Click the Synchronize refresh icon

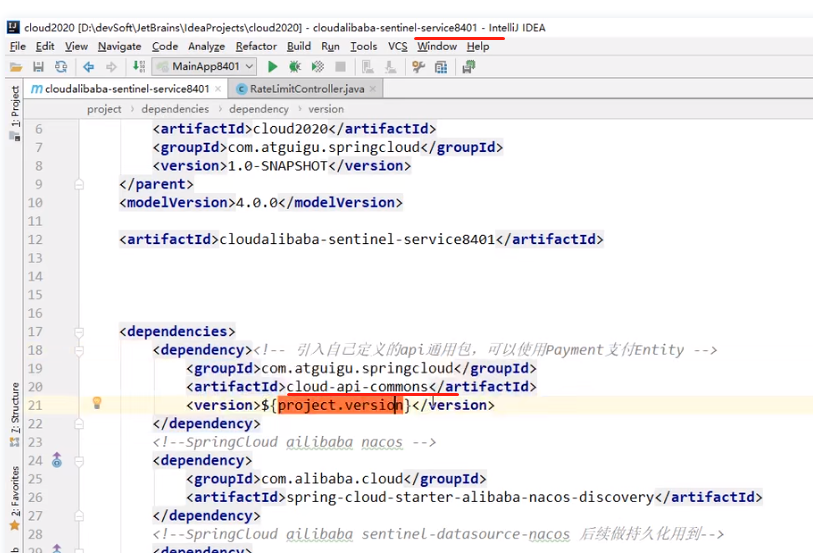pos(61,67)
